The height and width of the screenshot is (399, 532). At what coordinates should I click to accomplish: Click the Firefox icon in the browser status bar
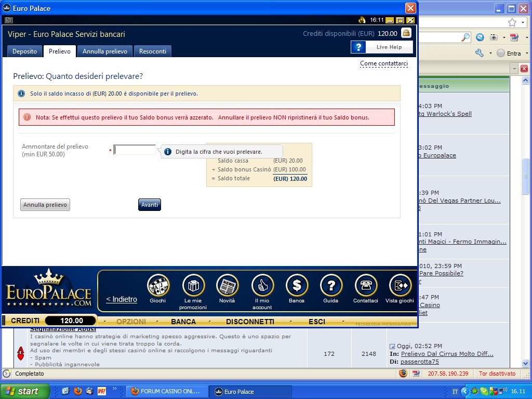click(403, 373)
